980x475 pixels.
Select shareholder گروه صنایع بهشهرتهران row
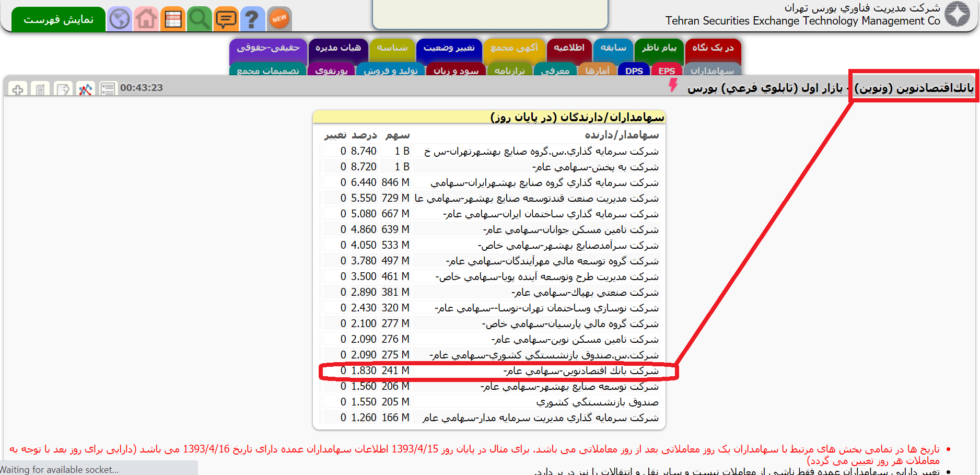point(489,151)
